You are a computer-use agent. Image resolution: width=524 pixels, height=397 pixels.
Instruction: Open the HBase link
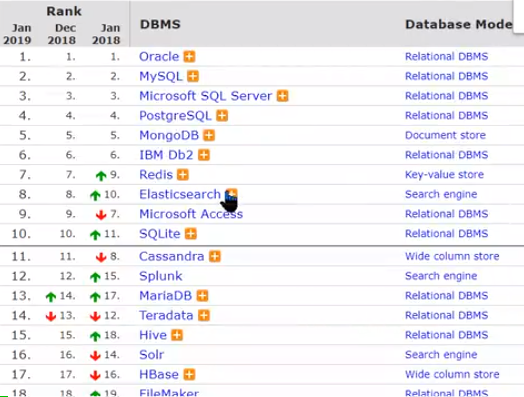pos(159,374)
